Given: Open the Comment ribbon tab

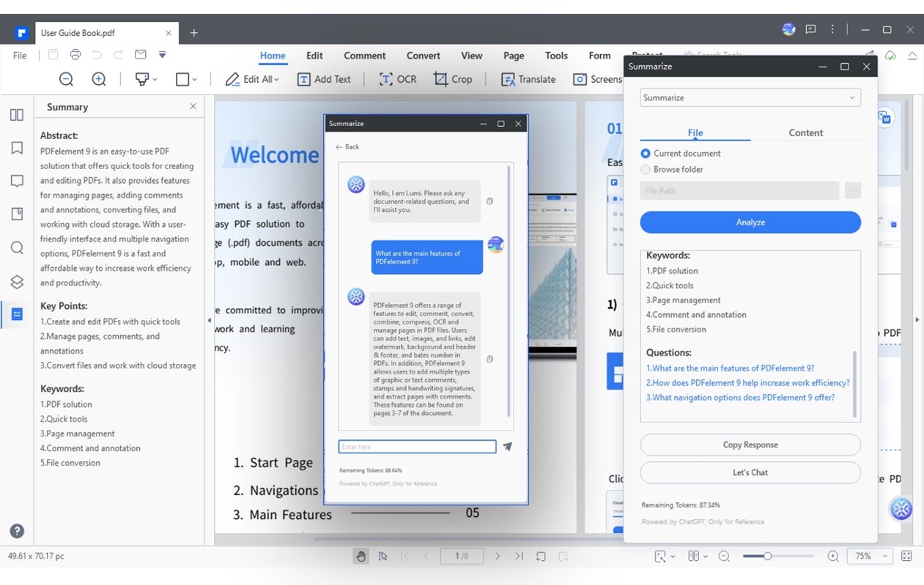Looking at the screenshot, I should pyautogui.click(x=364, y=56).
